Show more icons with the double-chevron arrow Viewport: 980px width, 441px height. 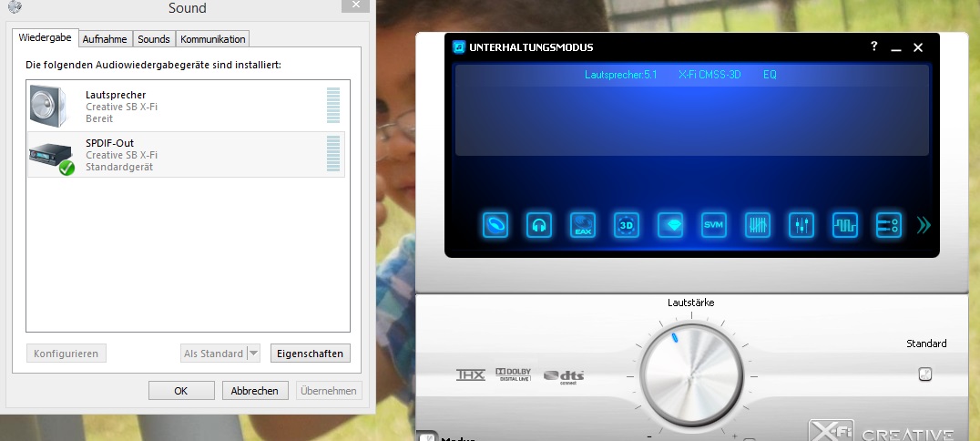click(924, 225)
